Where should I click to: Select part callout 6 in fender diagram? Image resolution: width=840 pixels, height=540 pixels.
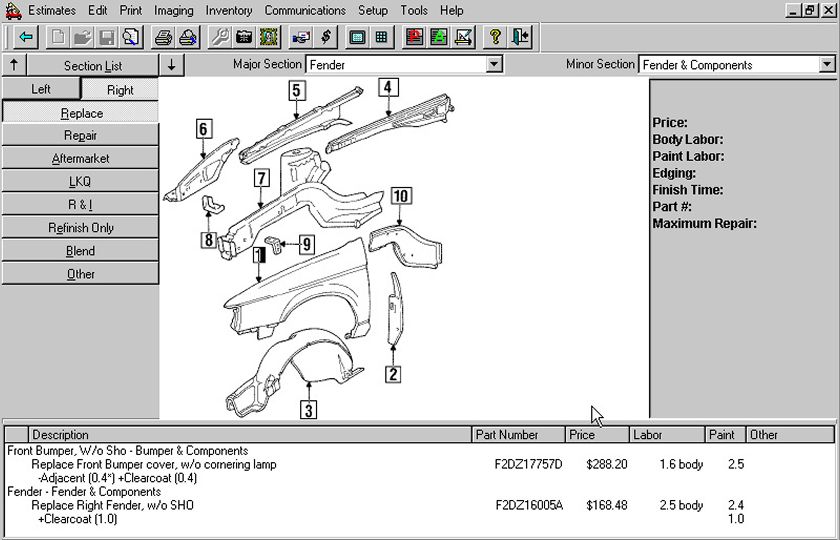tap(204, 129)
